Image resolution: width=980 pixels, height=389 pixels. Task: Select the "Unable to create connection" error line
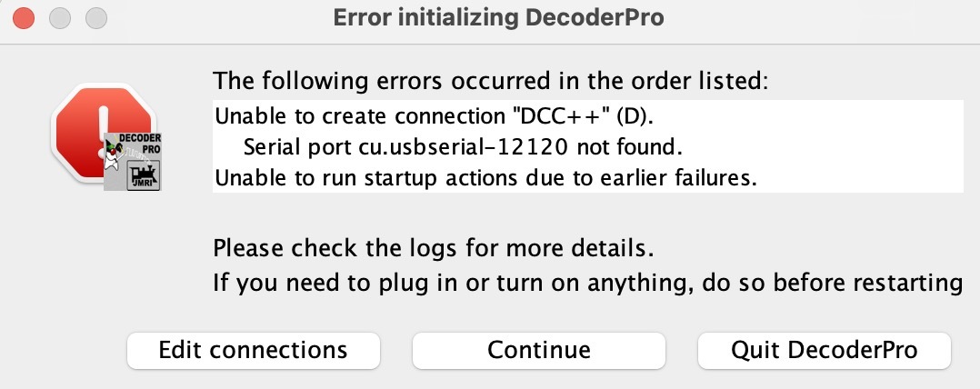(x=437, y=116)
